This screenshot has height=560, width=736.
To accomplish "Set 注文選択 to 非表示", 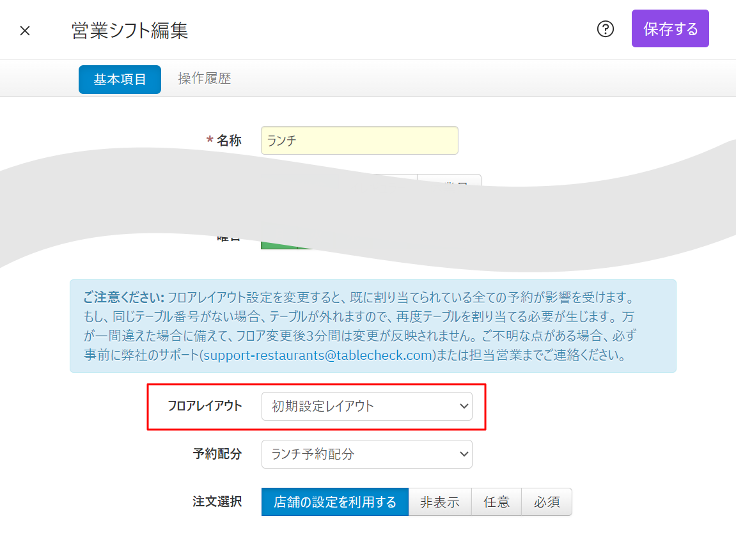I will pyautogui.click(x=440, y=502).
